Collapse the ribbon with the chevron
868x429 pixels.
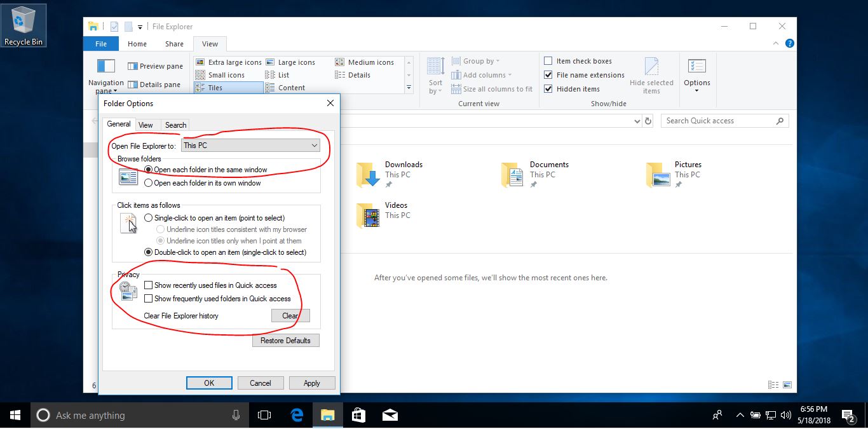point(776,44)
